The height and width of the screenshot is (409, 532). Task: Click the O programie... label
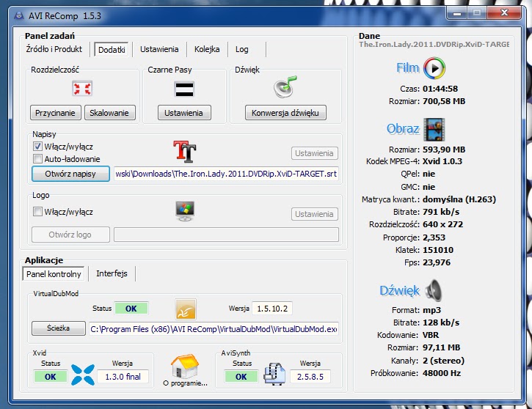click(185, 383)
